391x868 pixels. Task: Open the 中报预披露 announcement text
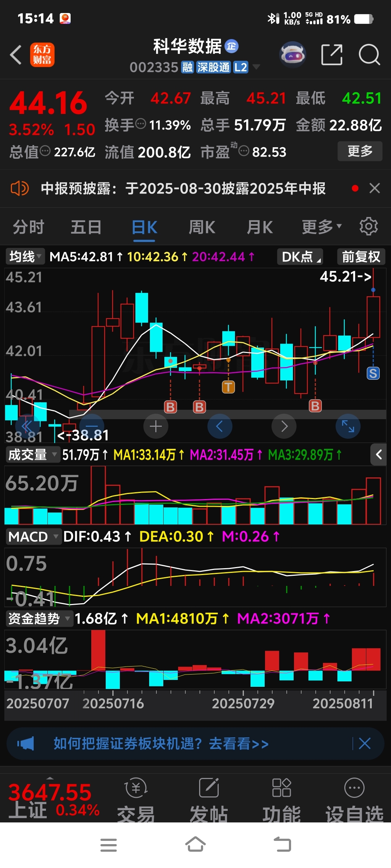[183, 188]
